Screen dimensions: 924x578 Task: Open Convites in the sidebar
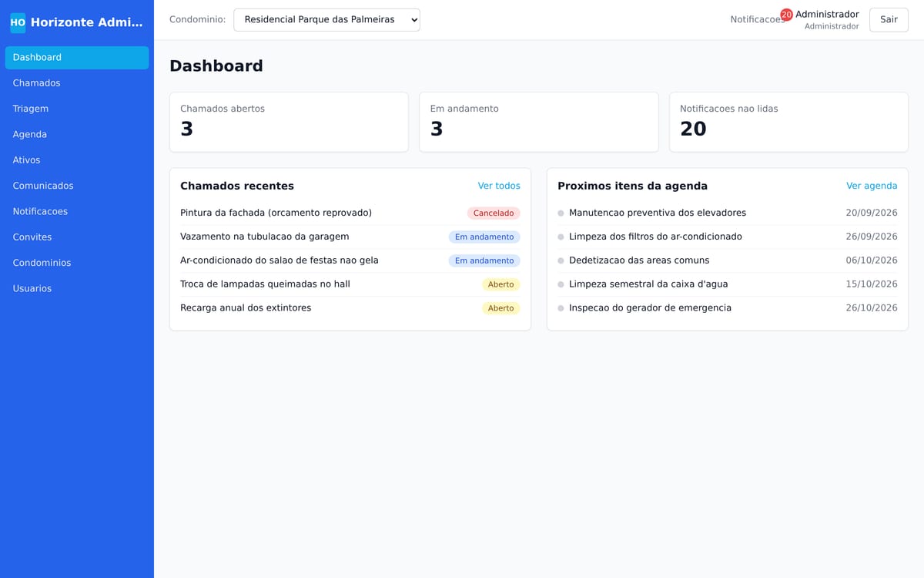pyautogui.click(x=77, y=237)
